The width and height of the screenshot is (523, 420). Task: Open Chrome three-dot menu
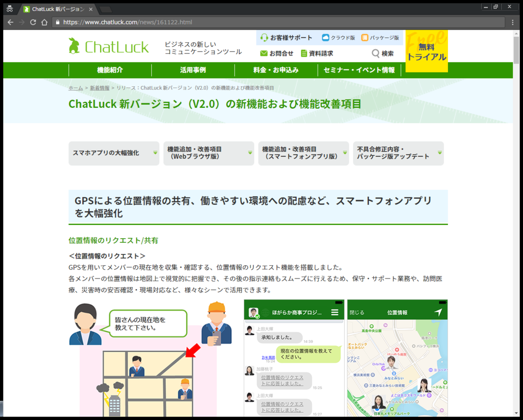tap(513, 22)
